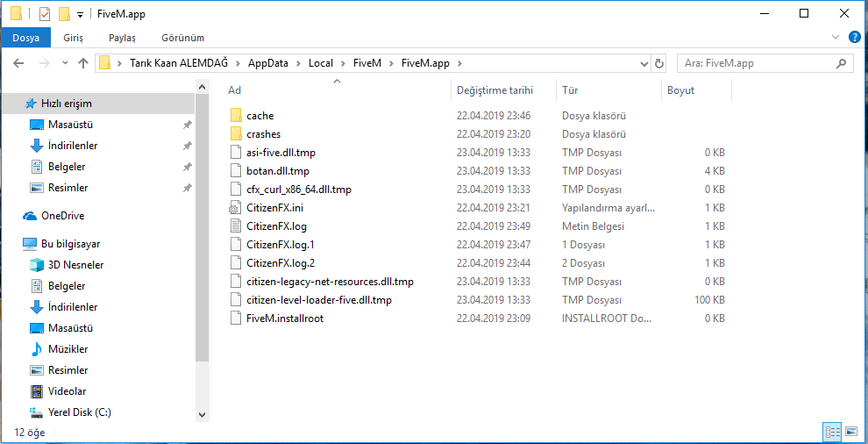Click the Back navigation arrow
This screenshot has width=868, height=444.
coord(18,63)
